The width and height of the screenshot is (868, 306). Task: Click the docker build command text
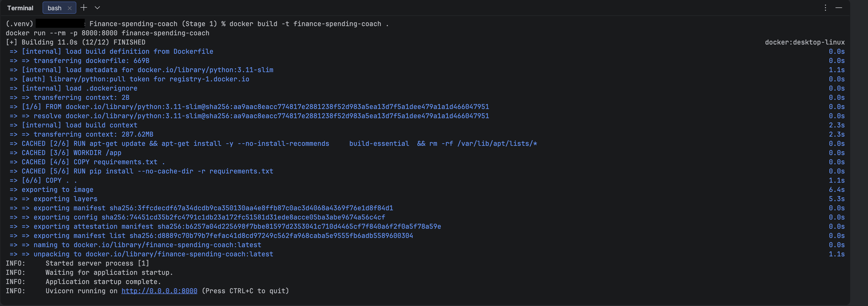pyautogui.click(x=309, y=24)
